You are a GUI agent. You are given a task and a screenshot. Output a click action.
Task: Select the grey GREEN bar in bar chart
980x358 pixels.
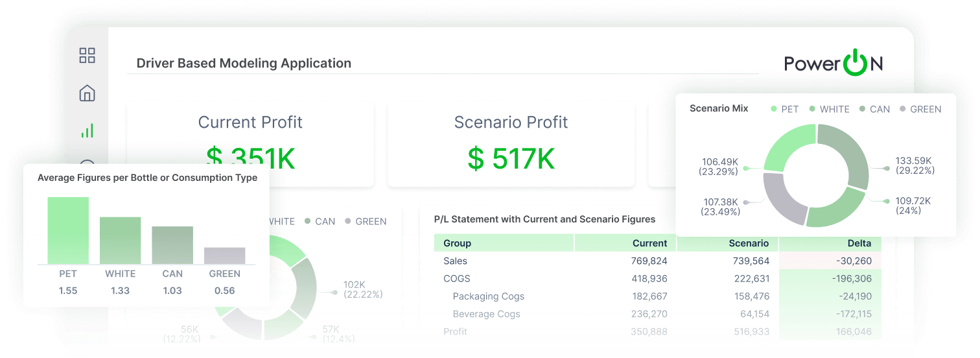[224, 256]
